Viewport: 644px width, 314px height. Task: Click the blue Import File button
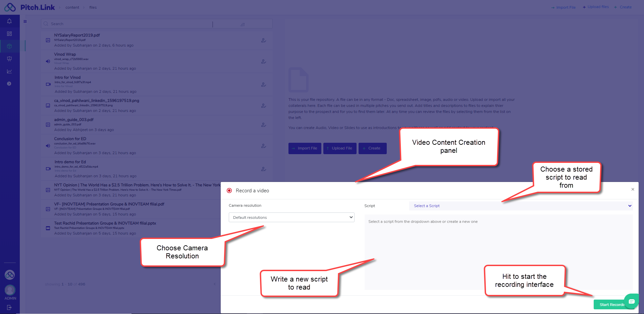[x=305, y=148]
